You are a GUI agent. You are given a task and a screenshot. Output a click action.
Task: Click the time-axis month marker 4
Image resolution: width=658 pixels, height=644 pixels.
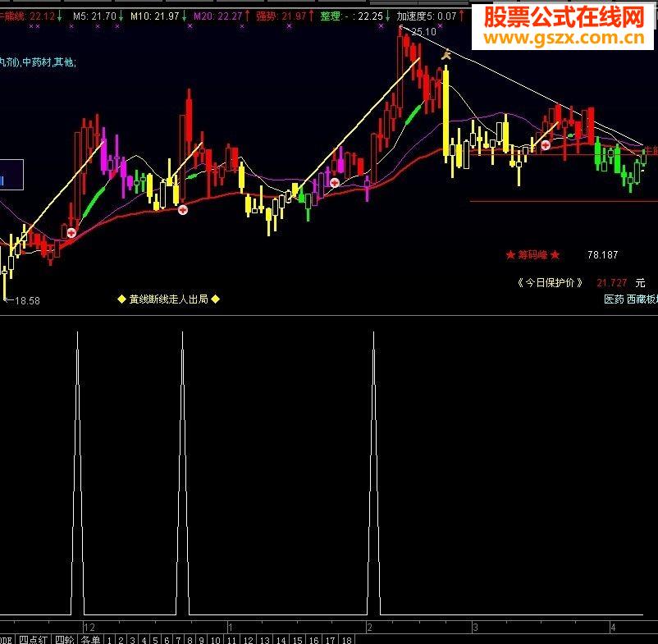pyautogui.click(x=613, y=628)
